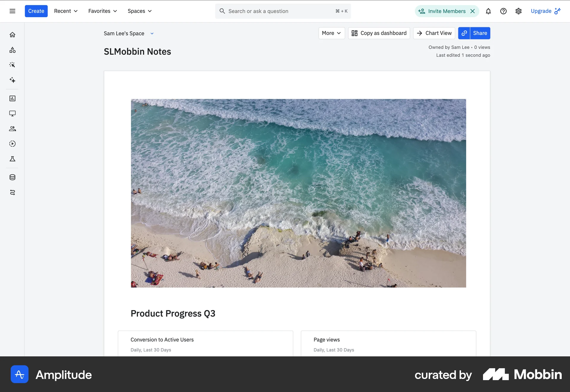Click the notifications bell icon
Viewport: 570px width, 392px height.
(488, 11)
